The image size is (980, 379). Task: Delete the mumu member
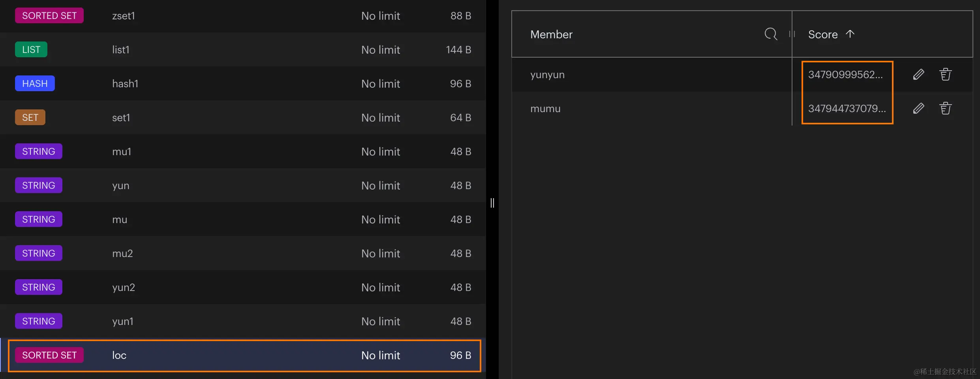click(945, 109)
